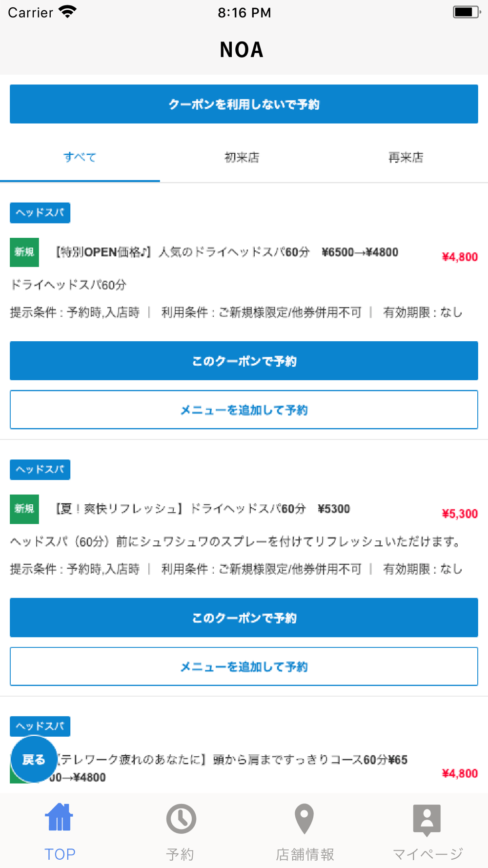This screenshot has width=488, height=868.
Task: Tap the third ヘッドスパ category tag
Action: click(x=40, y=726)
